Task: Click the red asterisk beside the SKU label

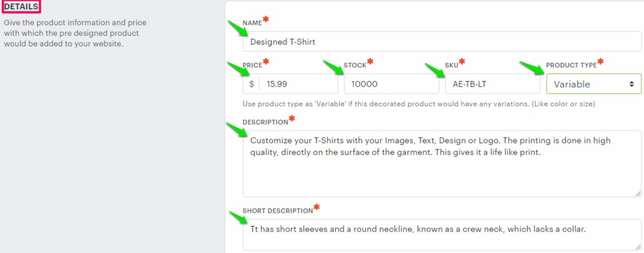Action: point(462,62)
